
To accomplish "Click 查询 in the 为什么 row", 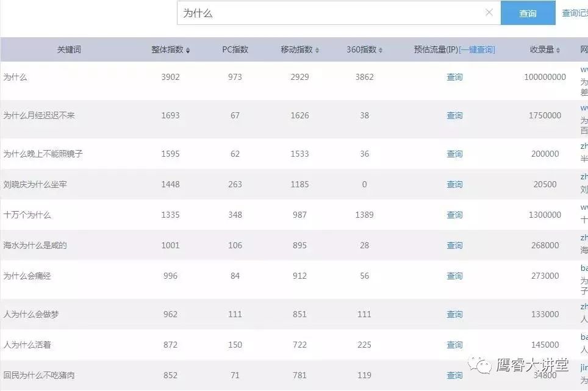I will click(454, 77).
